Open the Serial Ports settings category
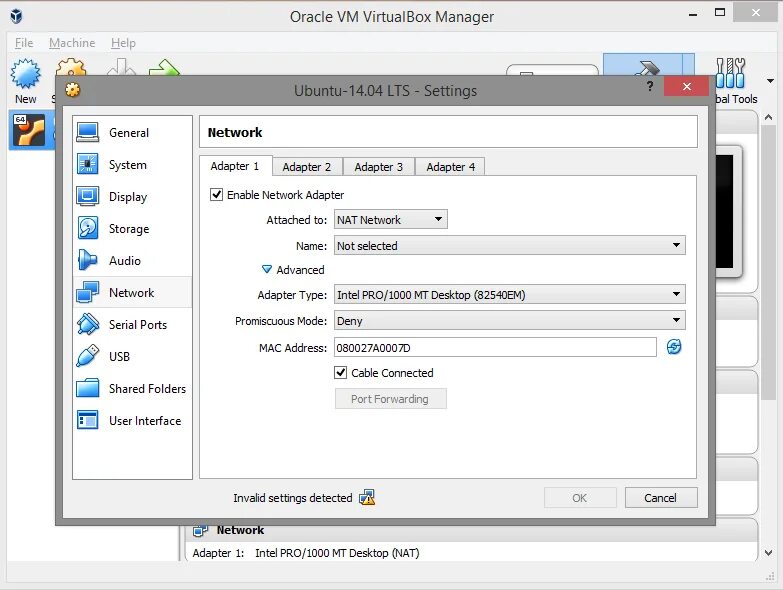 pyautogui.click(x=132, y=324)
